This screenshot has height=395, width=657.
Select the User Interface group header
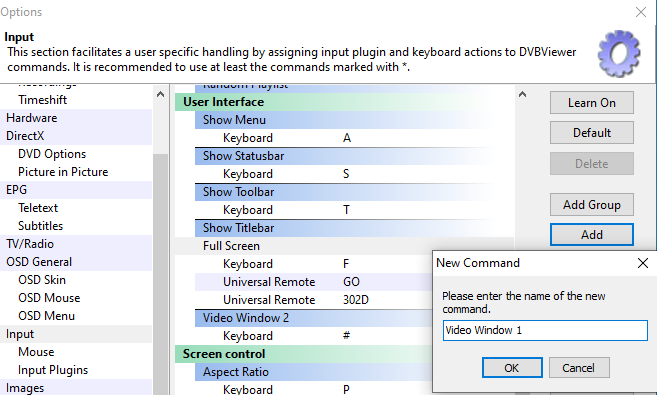[344, 102]
